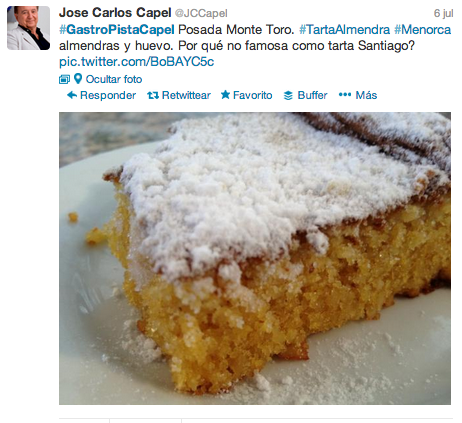View the almond cake photo

coord(255,258)
